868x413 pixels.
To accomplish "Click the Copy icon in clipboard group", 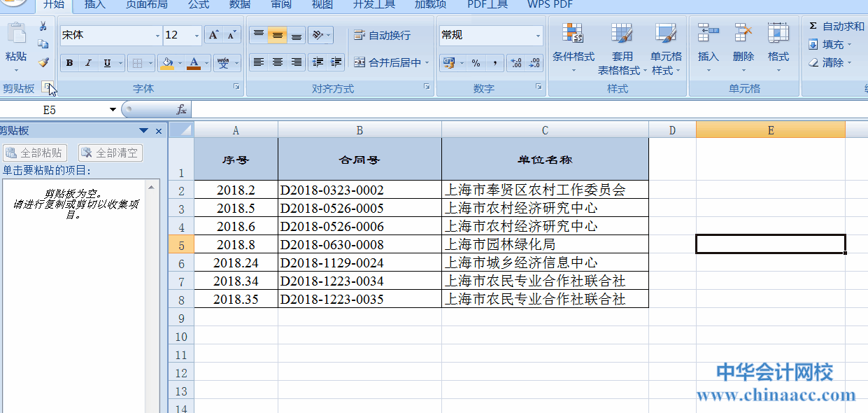I will (x=43, y=44).
